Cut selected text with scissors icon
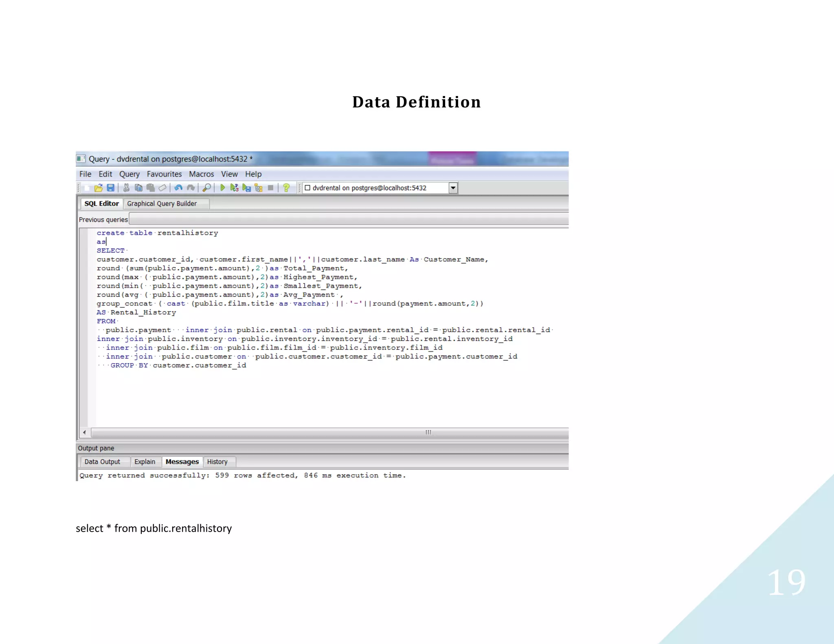Screen dimensions: 834x644 tap(126, 188)
